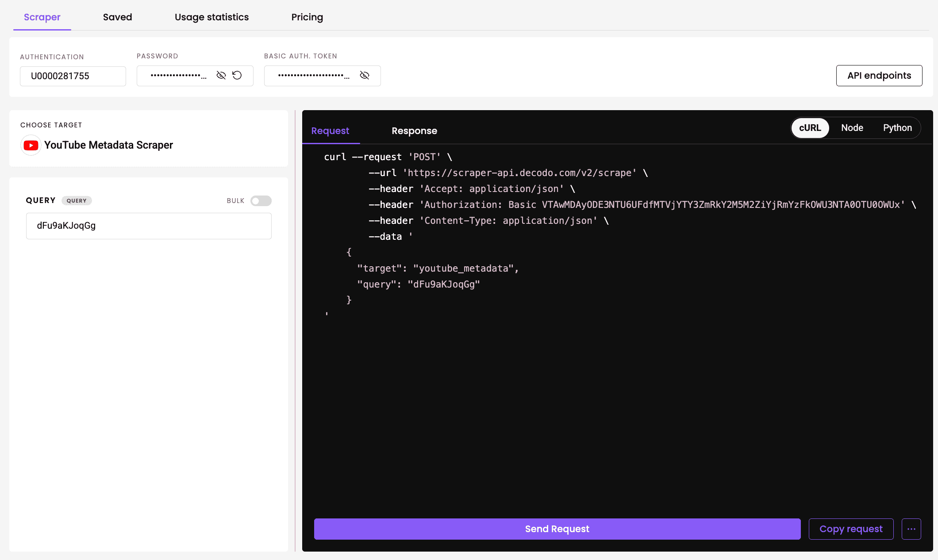Reveal the password with its eye icon
Image resolution: width=938 pixels, height=560 pixels.
coord(221,75)
